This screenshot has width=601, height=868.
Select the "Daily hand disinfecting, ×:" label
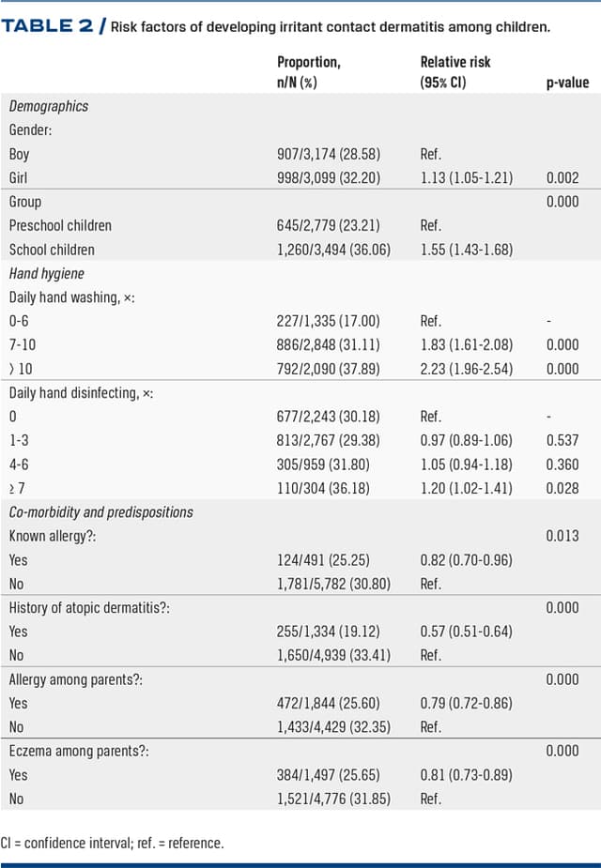point(81,393)
